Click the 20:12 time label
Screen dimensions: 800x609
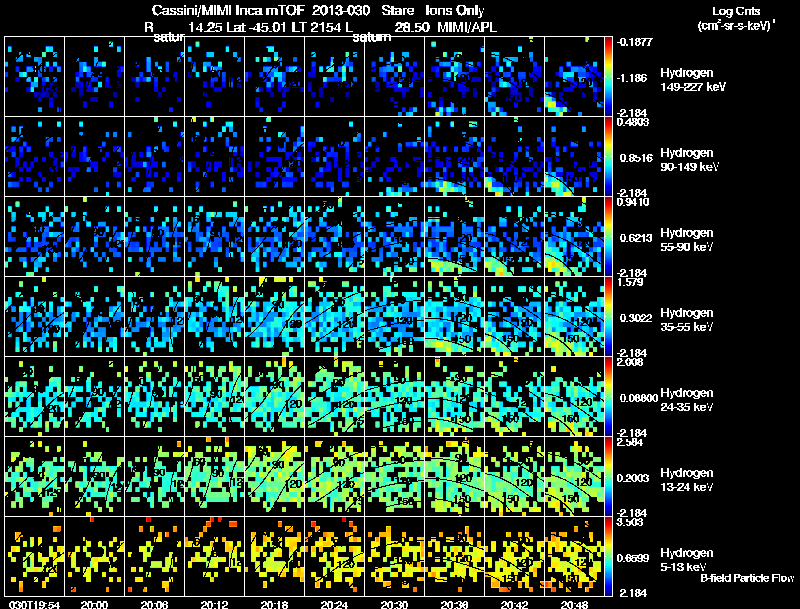pyautogui.click(x=214, y=605)
